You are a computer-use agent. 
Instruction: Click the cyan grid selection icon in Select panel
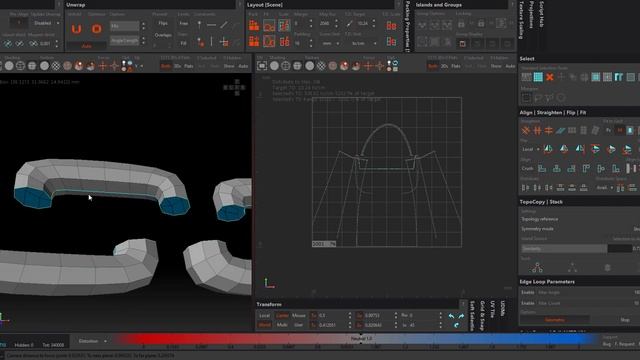click(538, 77)
